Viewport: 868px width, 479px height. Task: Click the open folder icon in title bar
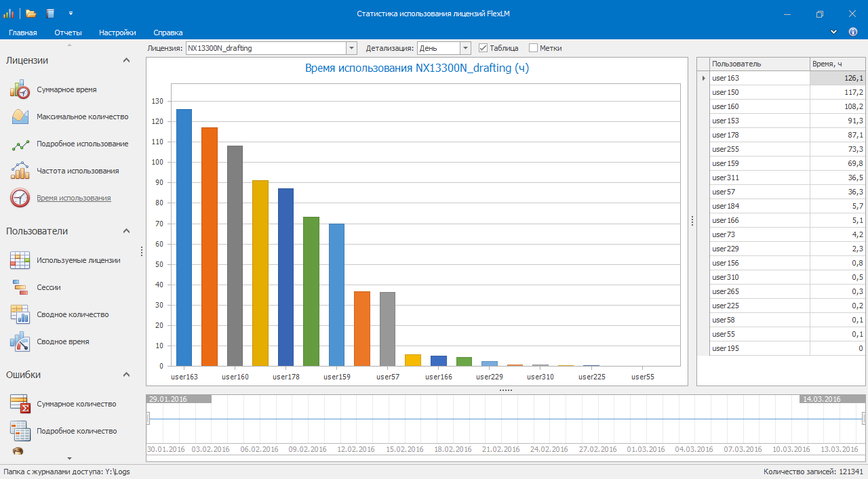(x=31, y=13)
